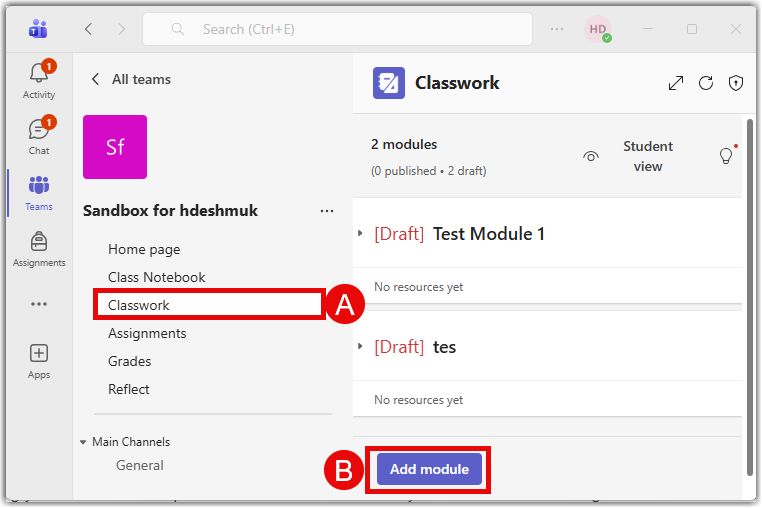Open Assignments in team menu
The height and width of the screenshot is (508, 762).
147,333
